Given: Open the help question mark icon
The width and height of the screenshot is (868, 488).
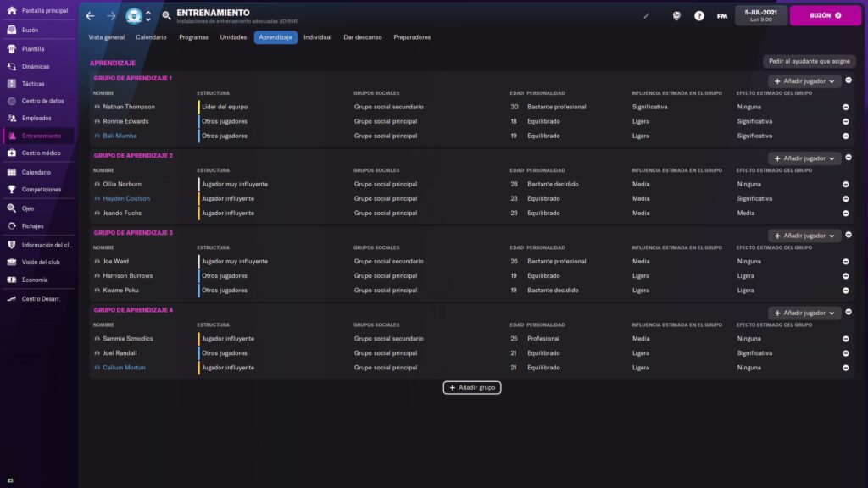Looking at the screenshot, I should [699, 16].
